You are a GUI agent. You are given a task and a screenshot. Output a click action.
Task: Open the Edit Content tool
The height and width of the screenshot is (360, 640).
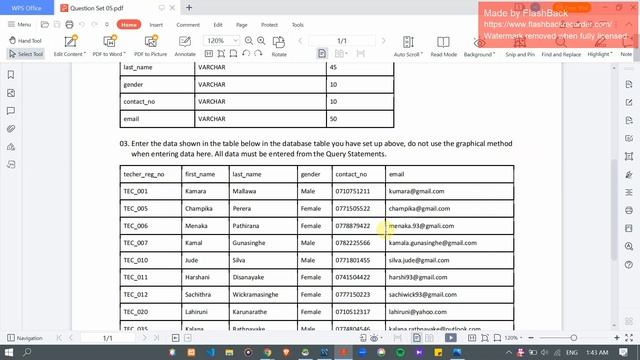70,46
